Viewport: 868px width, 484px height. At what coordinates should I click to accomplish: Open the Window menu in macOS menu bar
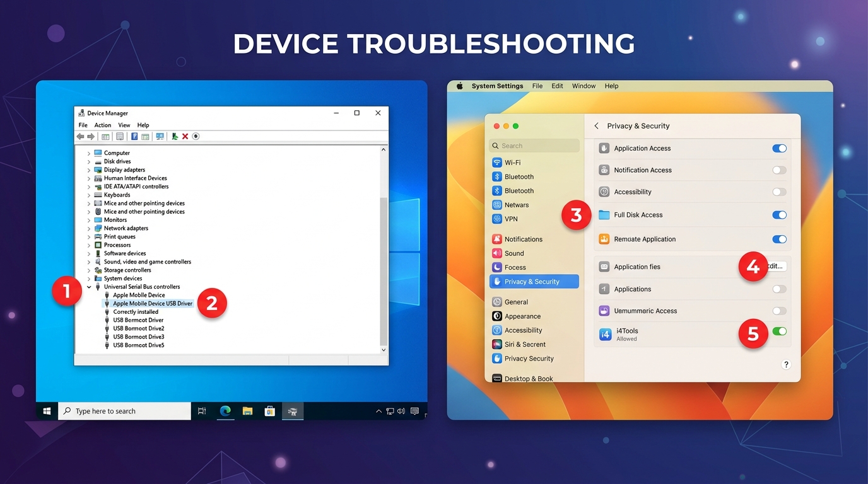(x=584, y=86)
